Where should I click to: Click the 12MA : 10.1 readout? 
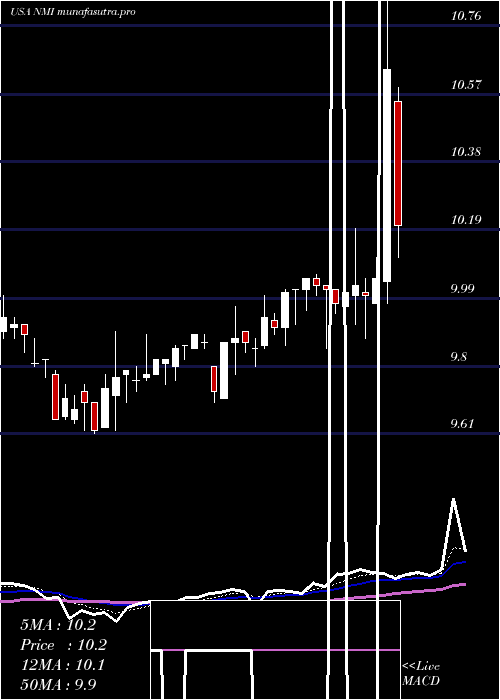pyautogui.click(x=62, y=665)
